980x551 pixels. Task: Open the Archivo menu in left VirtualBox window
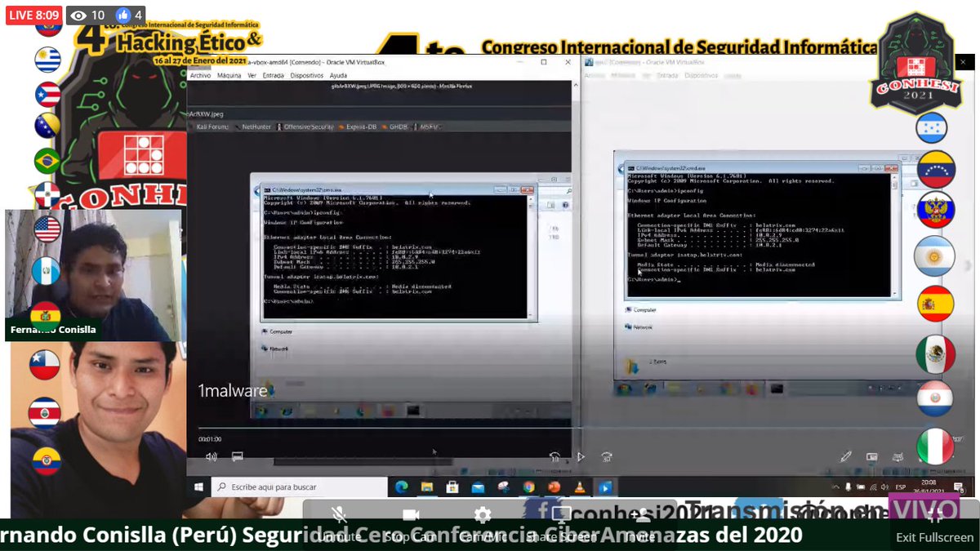click(200, 75)
